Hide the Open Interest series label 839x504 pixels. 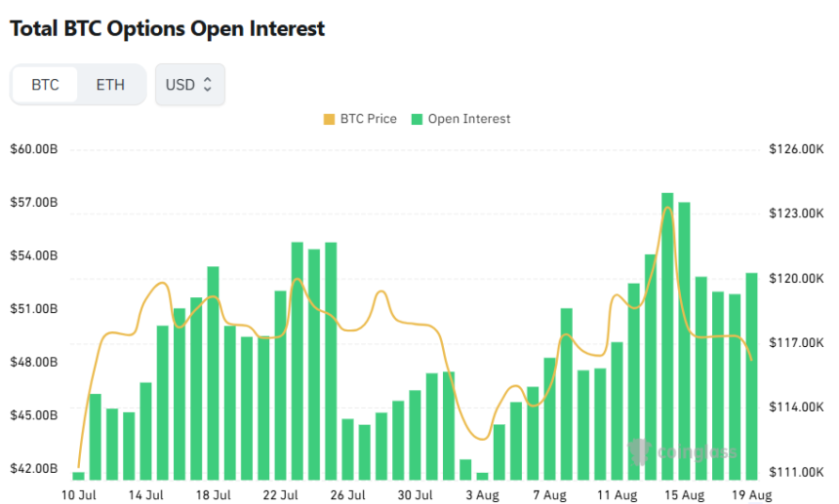pos(469,119)
